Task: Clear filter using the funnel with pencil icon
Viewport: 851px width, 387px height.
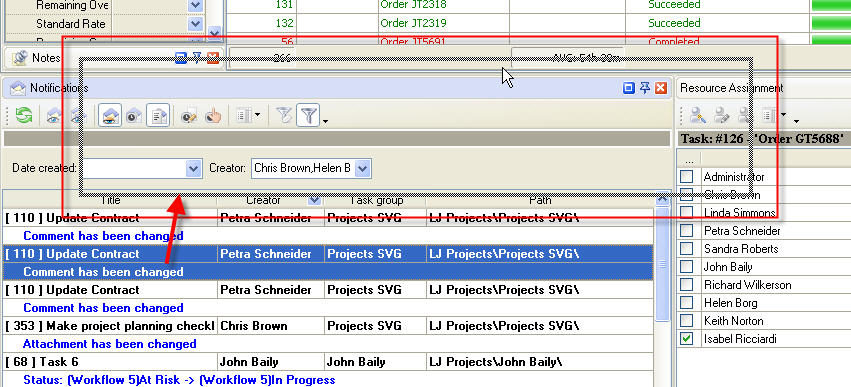Action: [x=284, y=116]
